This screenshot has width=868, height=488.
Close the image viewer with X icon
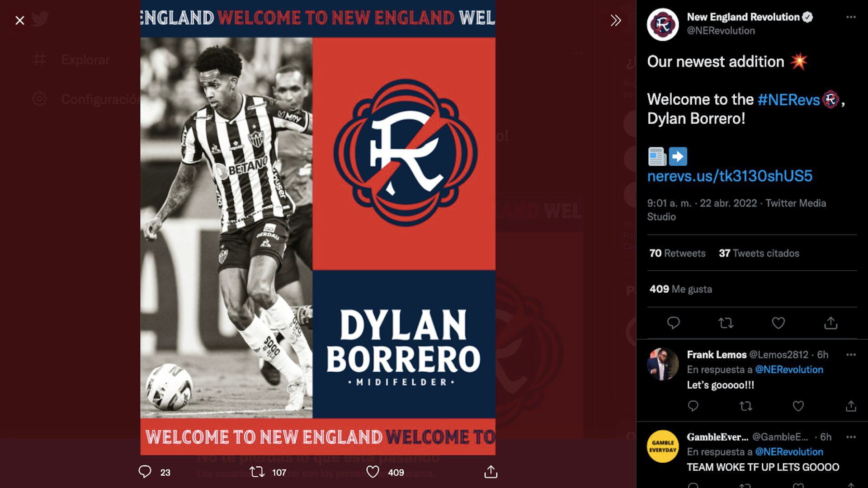click(19, 20)
